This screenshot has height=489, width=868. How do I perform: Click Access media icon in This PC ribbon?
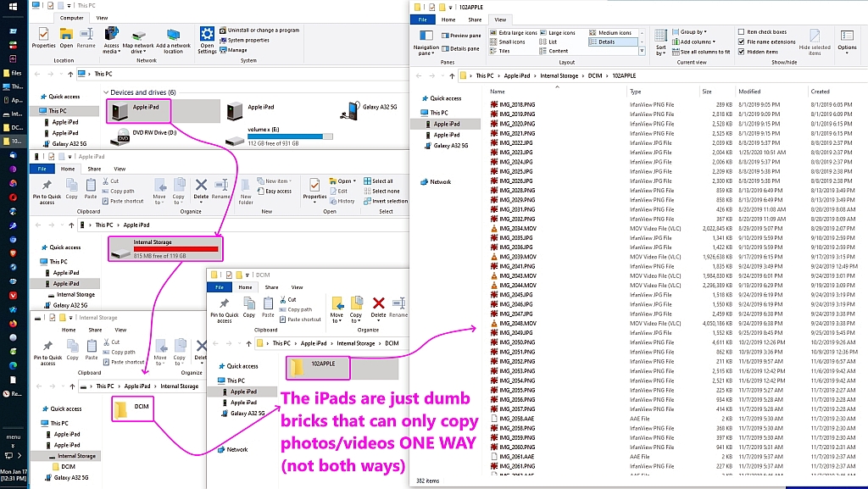111,34
